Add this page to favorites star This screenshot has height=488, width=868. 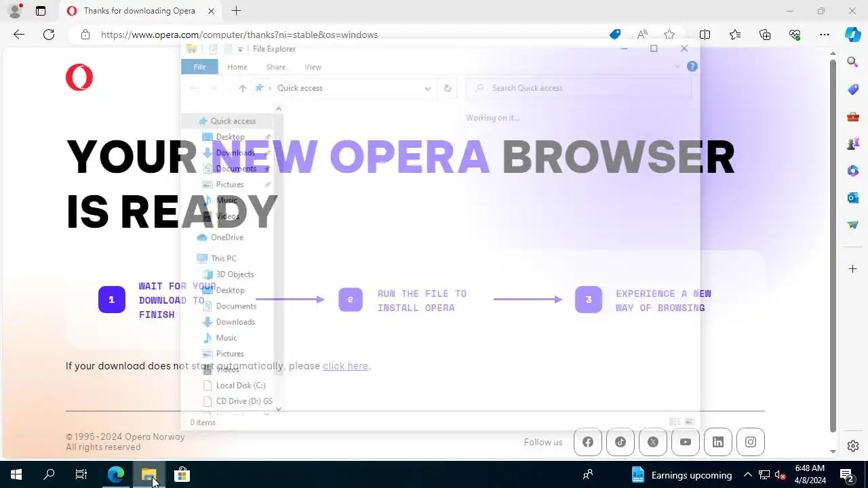pos(669,35)
